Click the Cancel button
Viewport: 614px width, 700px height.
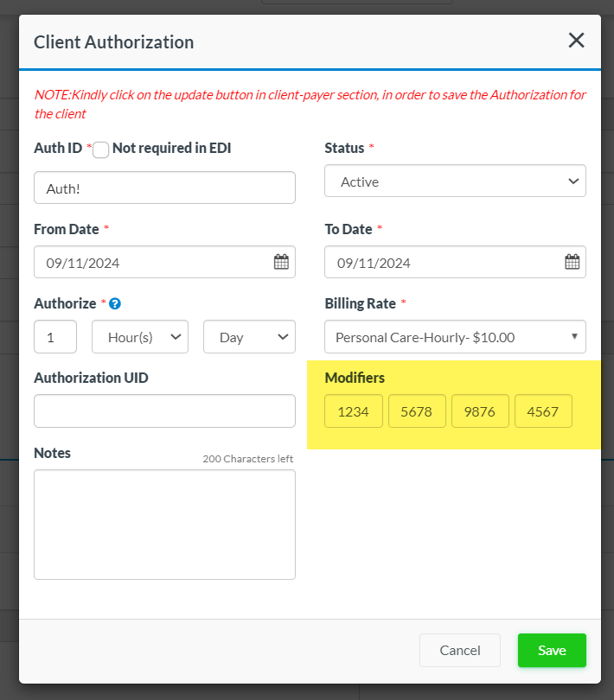[460, 651]
